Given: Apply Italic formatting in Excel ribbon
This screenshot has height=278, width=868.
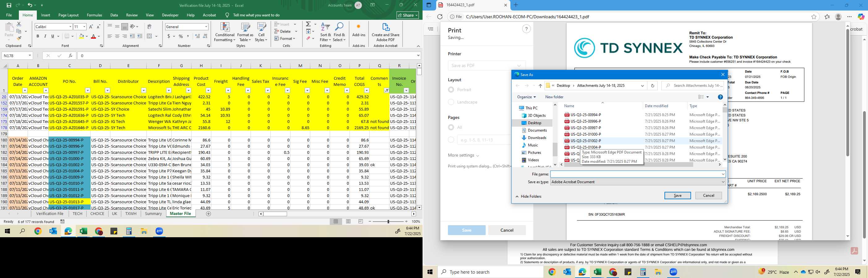Looking at the screenshot, I should pyautogui.click(x=45, y=36).
